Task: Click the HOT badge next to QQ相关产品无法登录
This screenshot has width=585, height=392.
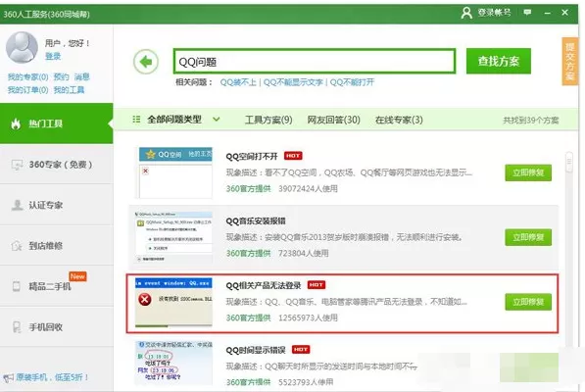Action: click(x=317, y=285)
